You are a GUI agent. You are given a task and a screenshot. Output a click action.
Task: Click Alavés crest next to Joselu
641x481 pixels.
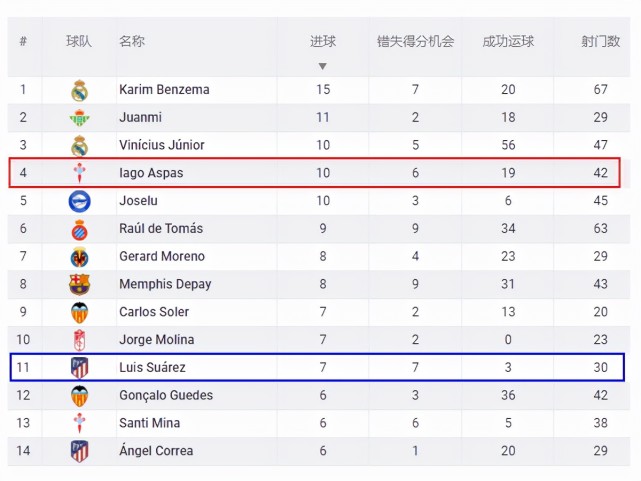(80, 201)
